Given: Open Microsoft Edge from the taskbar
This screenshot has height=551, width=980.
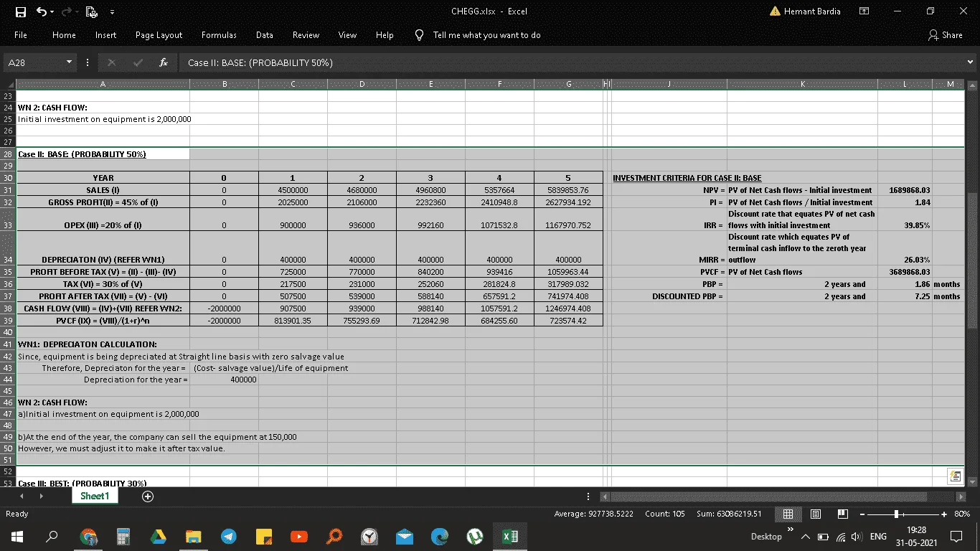Looking at the screenshot, I should click(x=440, y=536).
